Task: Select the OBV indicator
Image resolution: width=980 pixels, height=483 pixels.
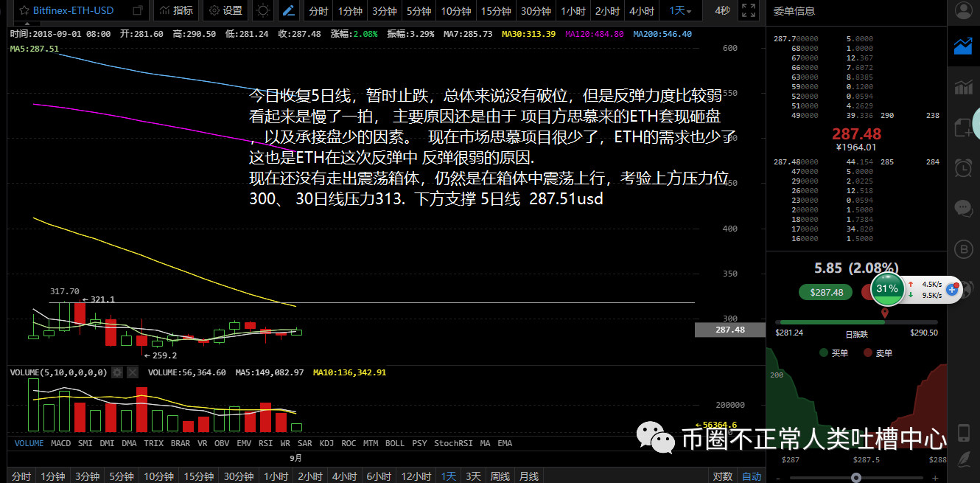Action: [222, 443]
